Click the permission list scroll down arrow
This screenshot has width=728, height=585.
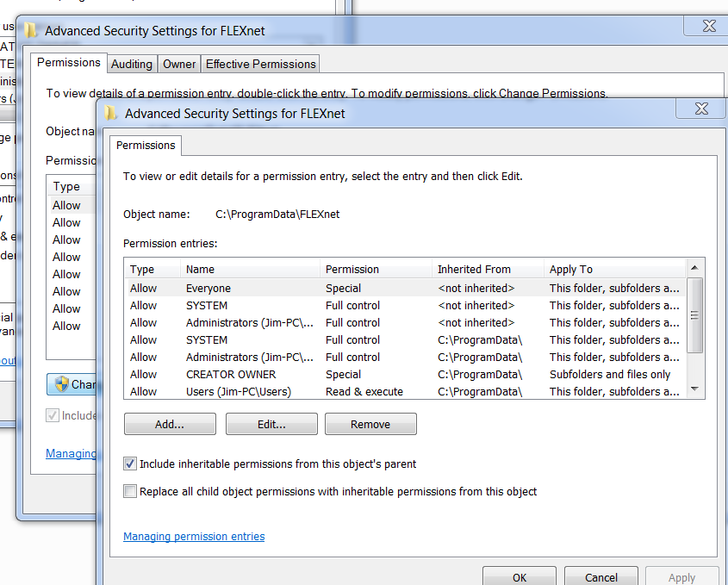694,389
